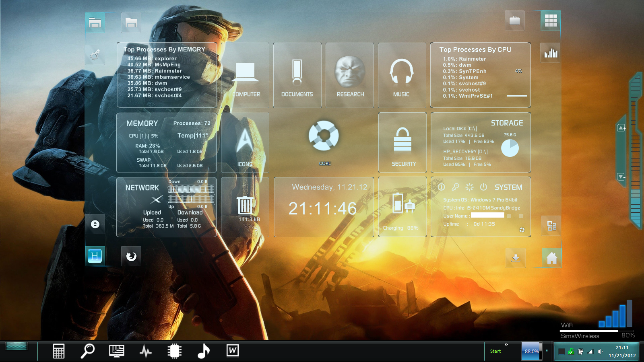Open the SECURITY padlock tile

click(x=402, y=142)
